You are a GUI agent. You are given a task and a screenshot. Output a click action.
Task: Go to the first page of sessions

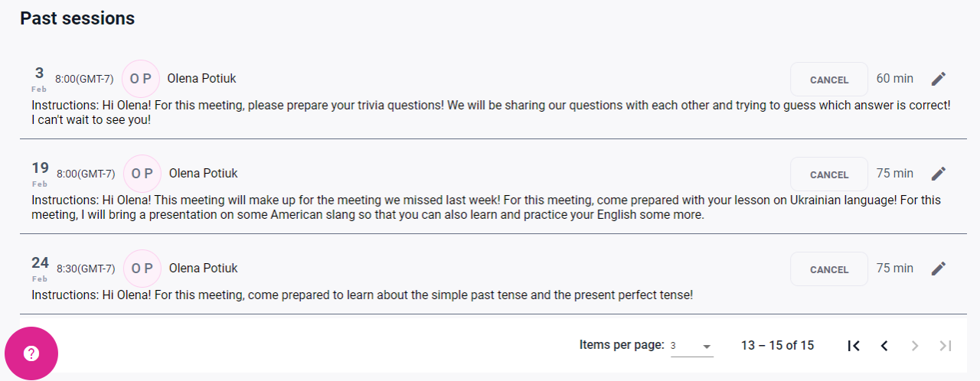(854, 346)
